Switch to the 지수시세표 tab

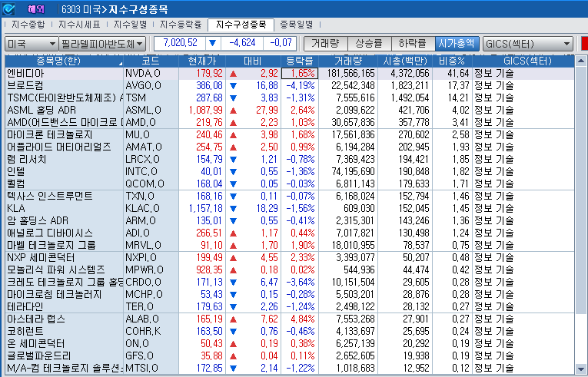pos(79,25)
